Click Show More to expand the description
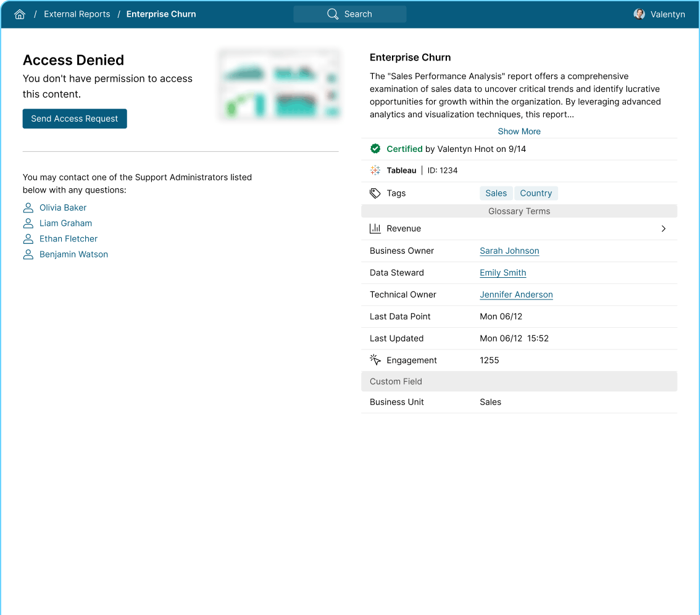700x615 pixels. [x=519, y=131]
